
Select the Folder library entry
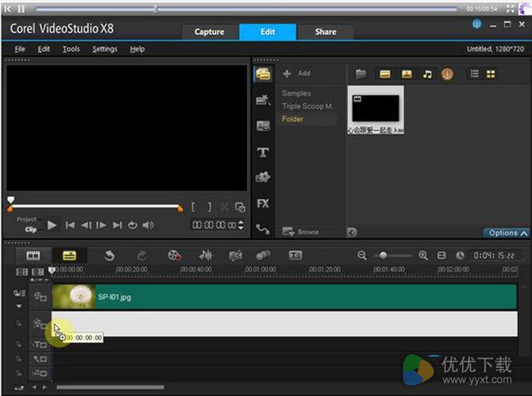tap(293, 119)
